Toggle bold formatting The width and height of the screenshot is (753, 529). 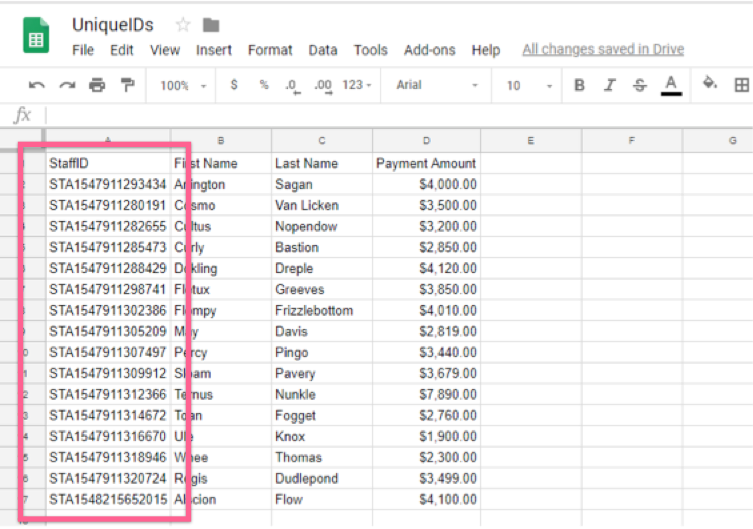click(x=579, y=86)
